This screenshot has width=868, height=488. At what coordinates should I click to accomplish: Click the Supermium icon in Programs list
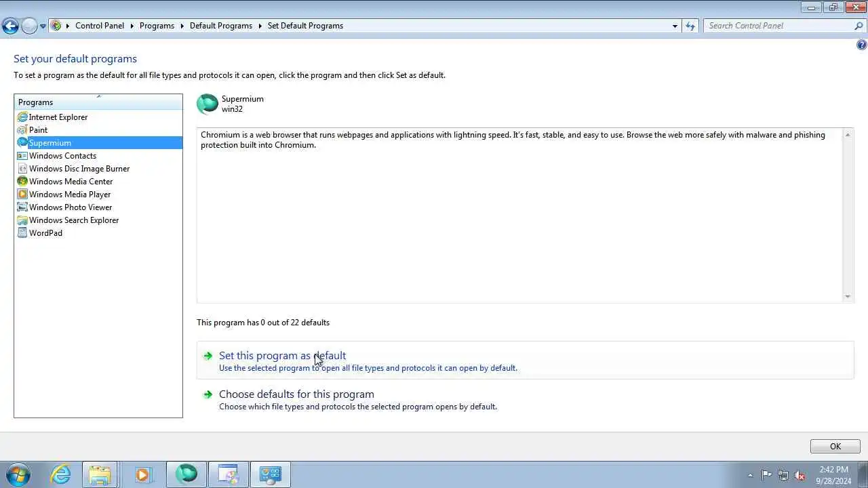coord(22,143)
